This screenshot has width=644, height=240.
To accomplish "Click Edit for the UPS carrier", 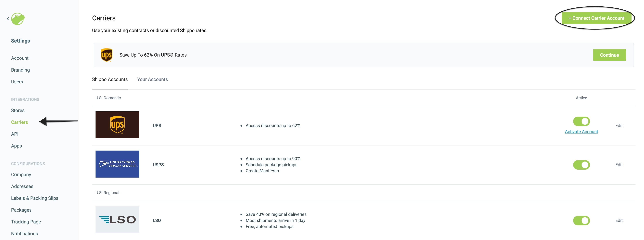I will (619, 126).
